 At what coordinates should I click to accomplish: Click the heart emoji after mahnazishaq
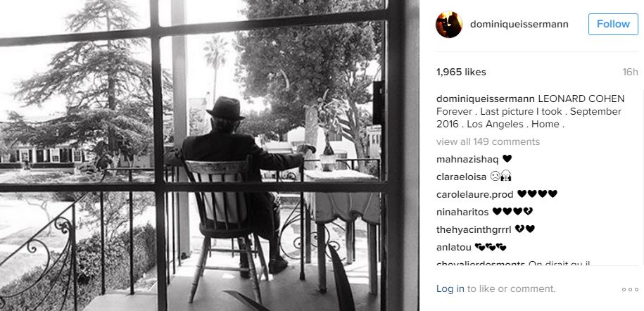point(507,158)
